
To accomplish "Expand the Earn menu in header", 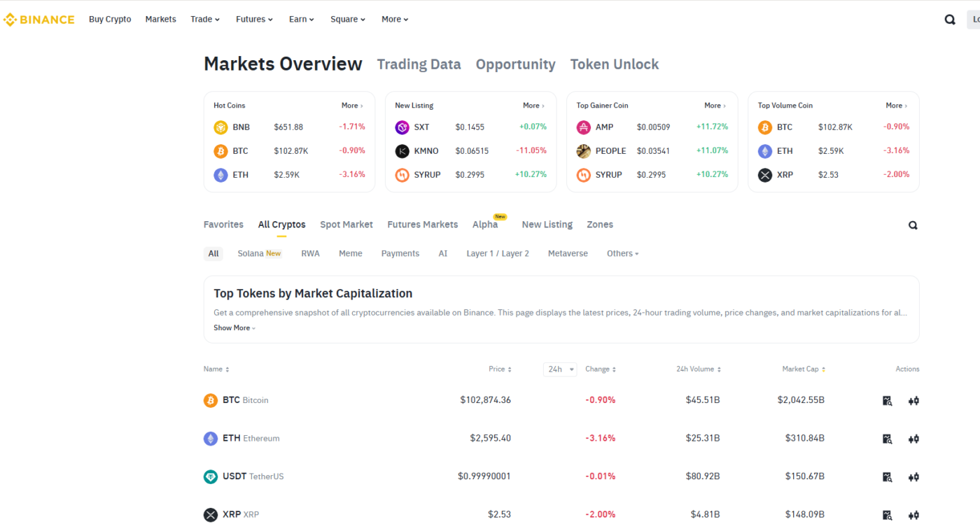I will pyautogui.click(x=302, y=20).
